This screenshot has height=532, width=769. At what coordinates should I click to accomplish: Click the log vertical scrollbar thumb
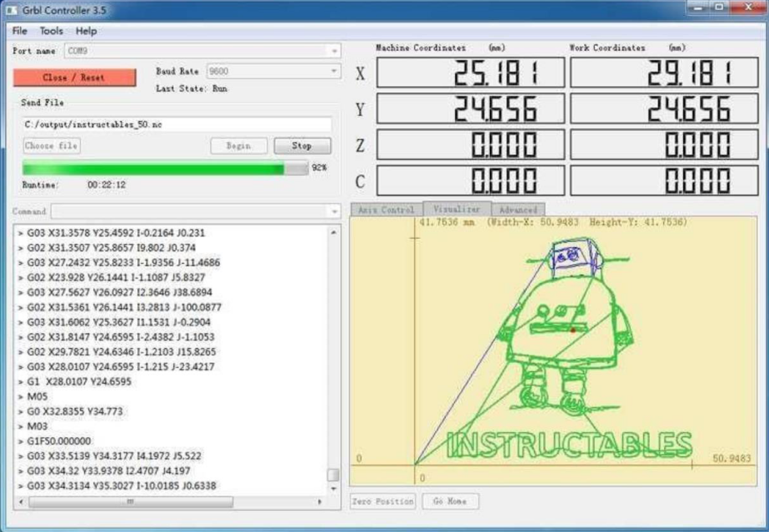click(333, 475)
